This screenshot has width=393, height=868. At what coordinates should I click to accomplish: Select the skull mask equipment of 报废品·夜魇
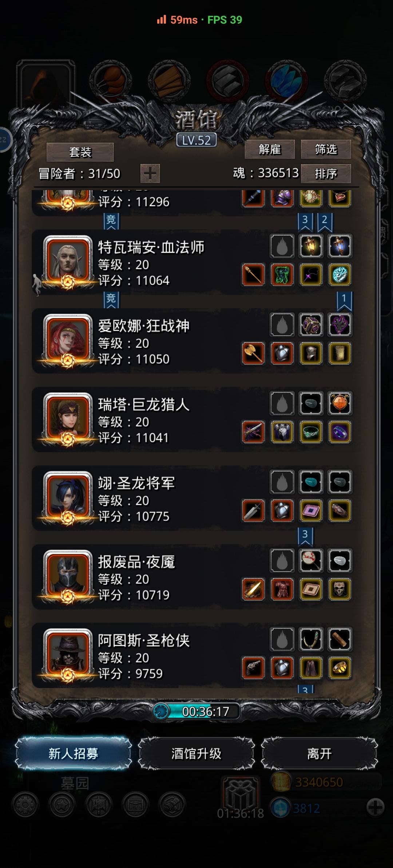[x=340, y=589]
